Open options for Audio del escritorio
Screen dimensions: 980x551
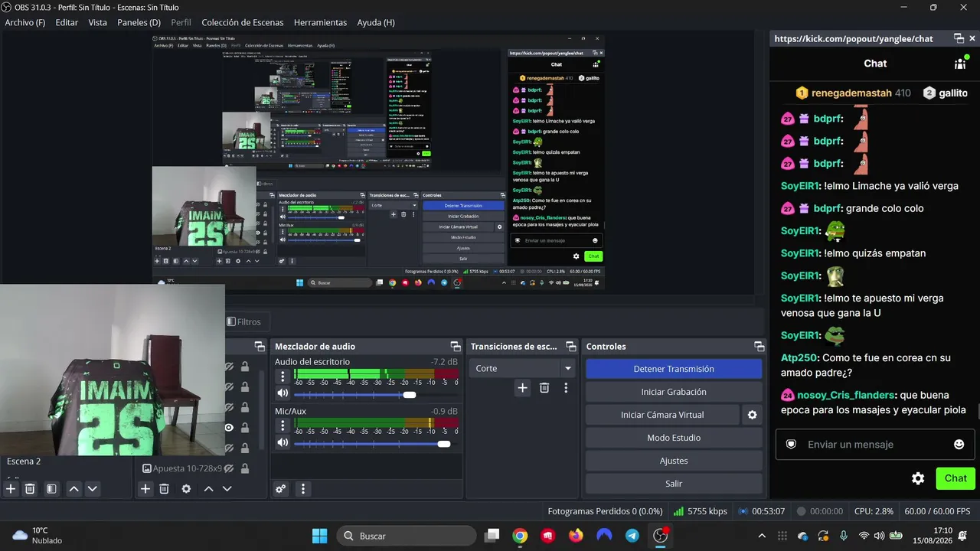(283, 376)
